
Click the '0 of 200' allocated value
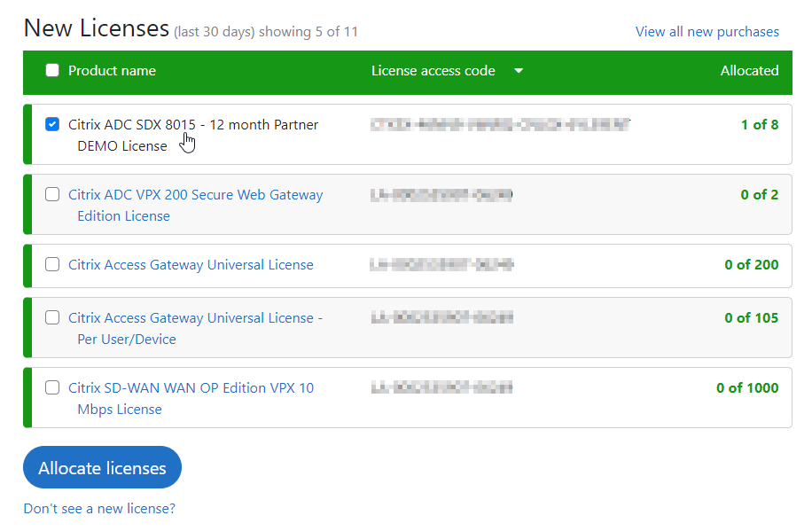(752, 264)
